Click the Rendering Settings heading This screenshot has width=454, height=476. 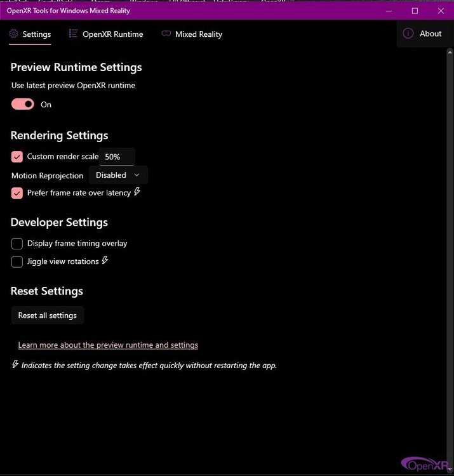(59, 135)
